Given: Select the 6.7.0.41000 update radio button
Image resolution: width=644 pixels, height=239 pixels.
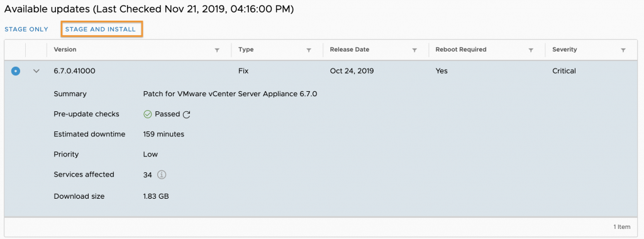Looking at the screenshot, I should coord(16,71).
